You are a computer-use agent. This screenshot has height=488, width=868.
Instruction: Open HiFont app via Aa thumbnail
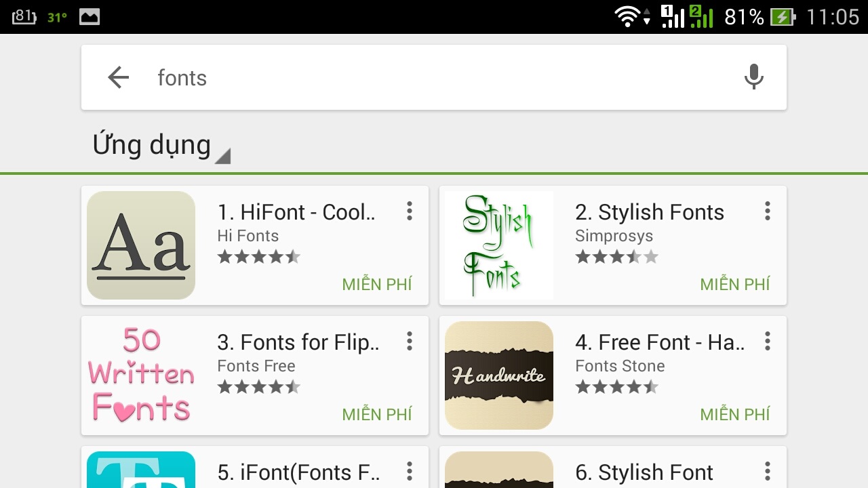pyautogui.click(x=141, y=245)
